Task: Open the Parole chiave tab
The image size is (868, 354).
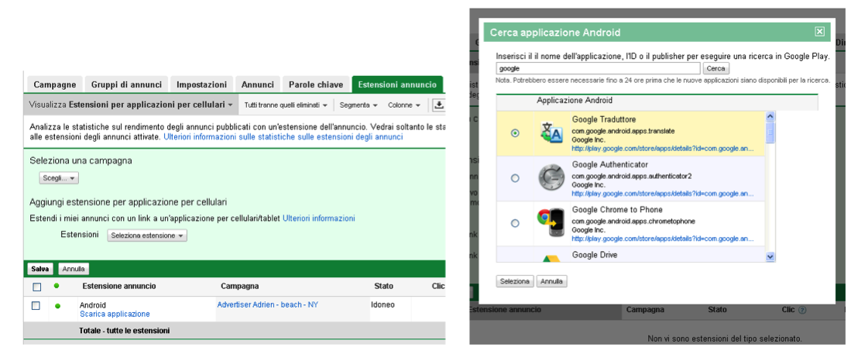Action: click(x=316, y=84)
